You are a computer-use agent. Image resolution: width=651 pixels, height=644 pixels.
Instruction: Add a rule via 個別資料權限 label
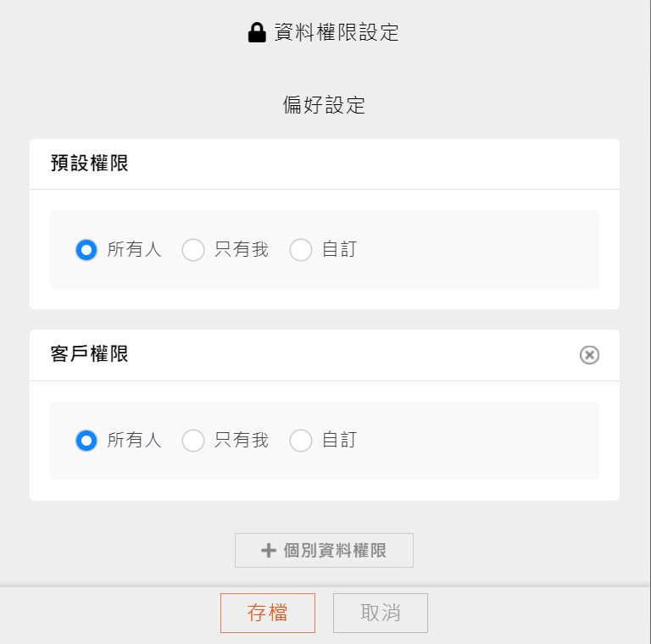pyautogui.click(x=335, y=551)
